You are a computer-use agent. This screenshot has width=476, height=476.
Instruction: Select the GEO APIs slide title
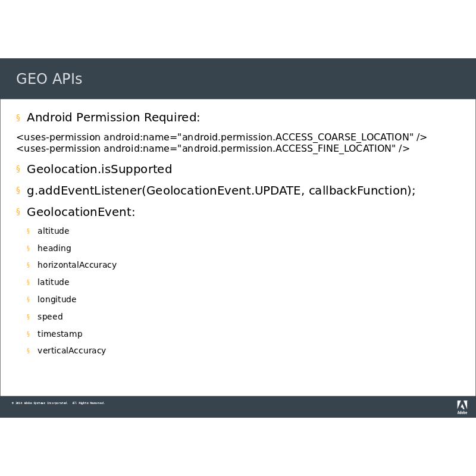(x=49, y=79)
